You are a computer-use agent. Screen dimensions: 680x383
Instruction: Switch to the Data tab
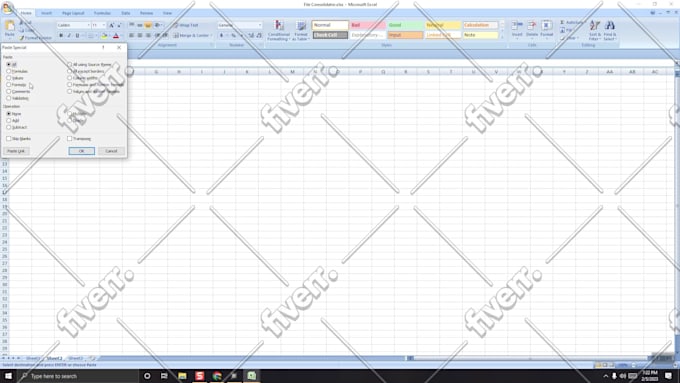(126, 13)
